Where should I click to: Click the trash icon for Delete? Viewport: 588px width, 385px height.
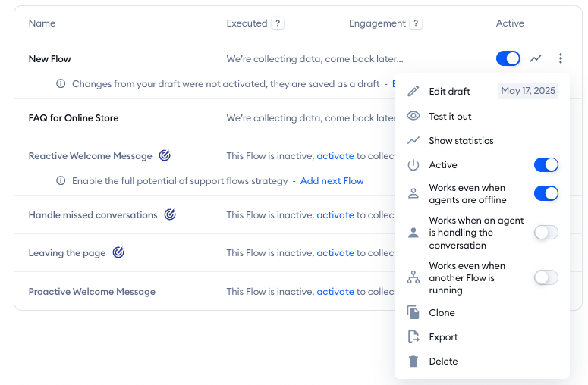pos(413,362)
